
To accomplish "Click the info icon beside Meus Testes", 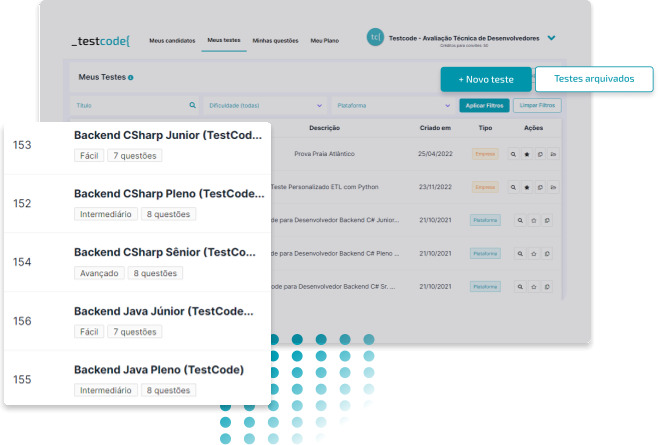I will [131, 77].
